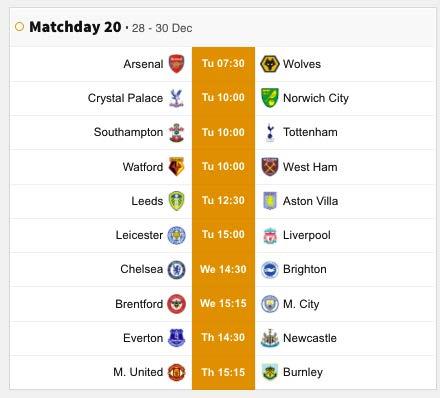The width and height of the screenshot is (440, 398).
Task: Click the Brighton team name
Action: coord(305,269)
